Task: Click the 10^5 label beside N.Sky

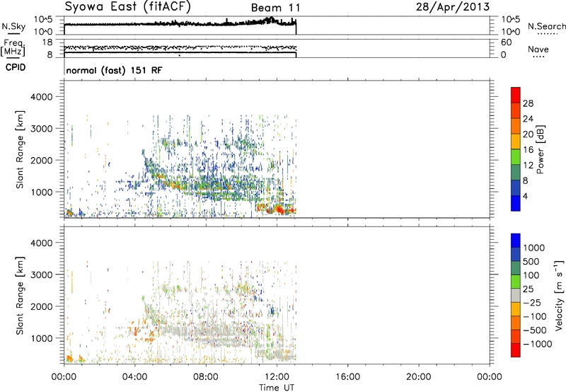Action: [43, 19]
